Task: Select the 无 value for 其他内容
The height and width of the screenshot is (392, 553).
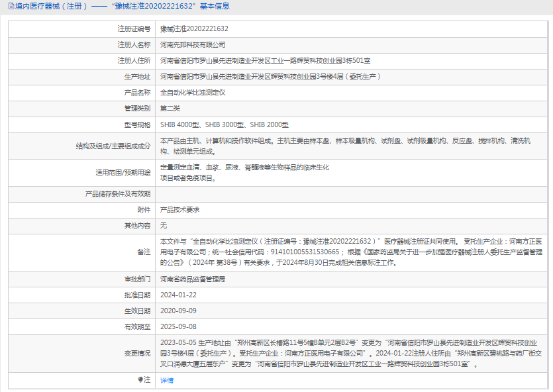Action: coord(164,226)
